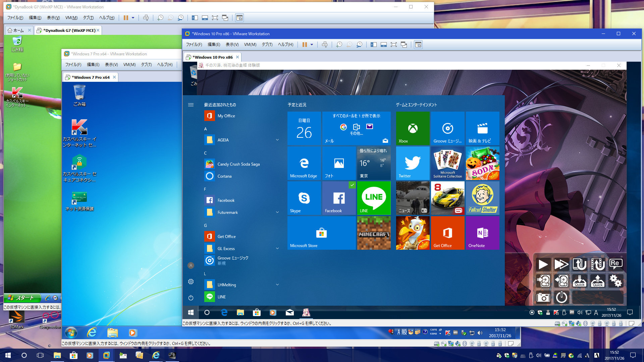Open the OneNote tile
This screenshot has height=362, width=644.
[x=482, y=233]
